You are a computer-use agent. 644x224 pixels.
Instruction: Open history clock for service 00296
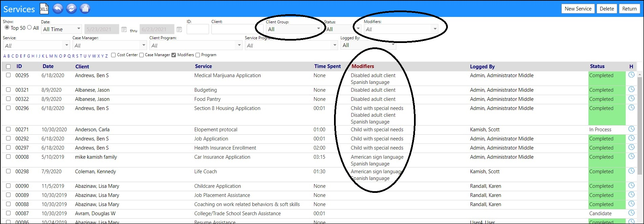[x=631, y=108]
